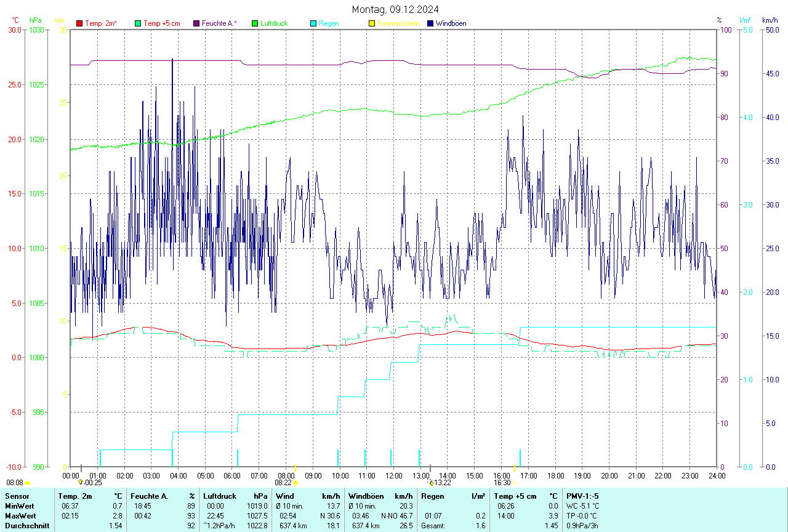788x532 pixels.
Task: Click the Temp +5 cm column header in table
Action: click(x=515, y=496)
